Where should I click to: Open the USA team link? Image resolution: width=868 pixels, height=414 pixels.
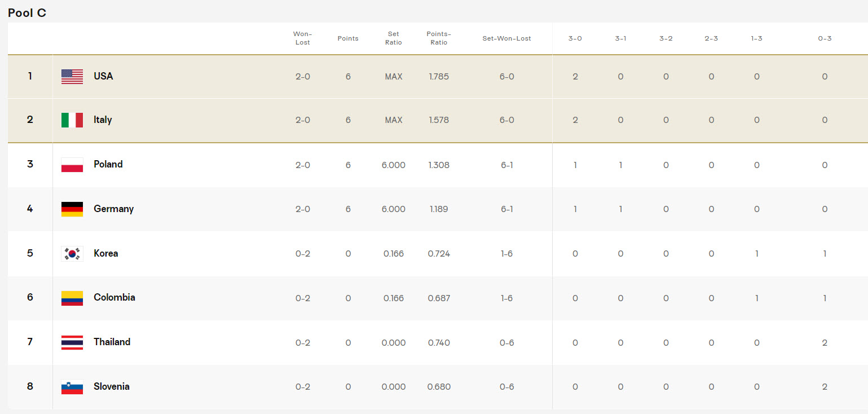point(103,76)
